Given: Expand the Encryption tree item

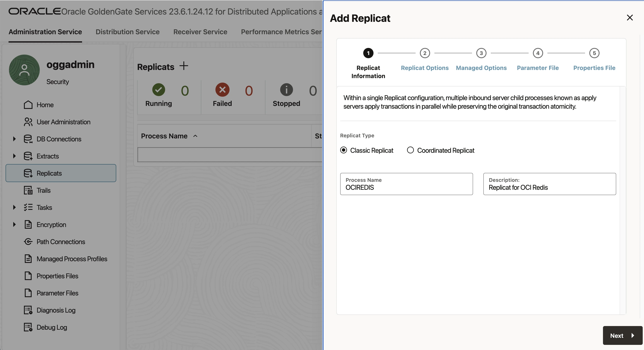Looking at the screenshot, I should click(14, 225).
